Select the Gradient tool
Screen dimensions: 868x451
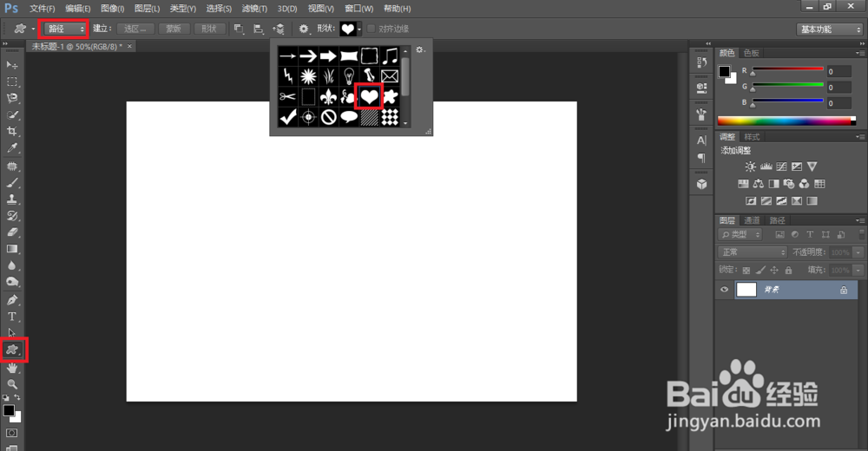pos(11,249)
